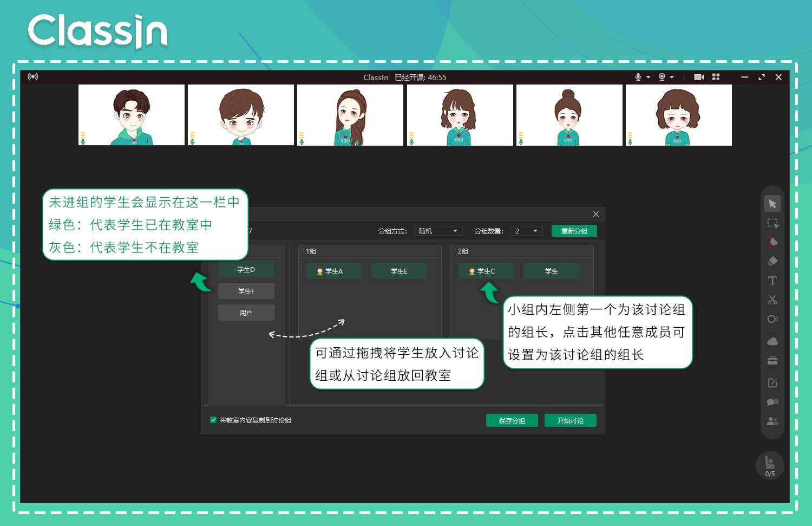Select the laser pen drawing tool
The image size is (812, 526).
click(772, 242)
